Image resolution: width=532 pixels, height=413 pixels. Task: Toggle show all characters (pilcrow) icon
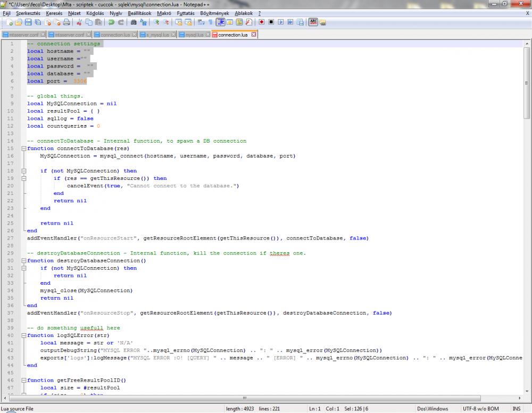211,22
